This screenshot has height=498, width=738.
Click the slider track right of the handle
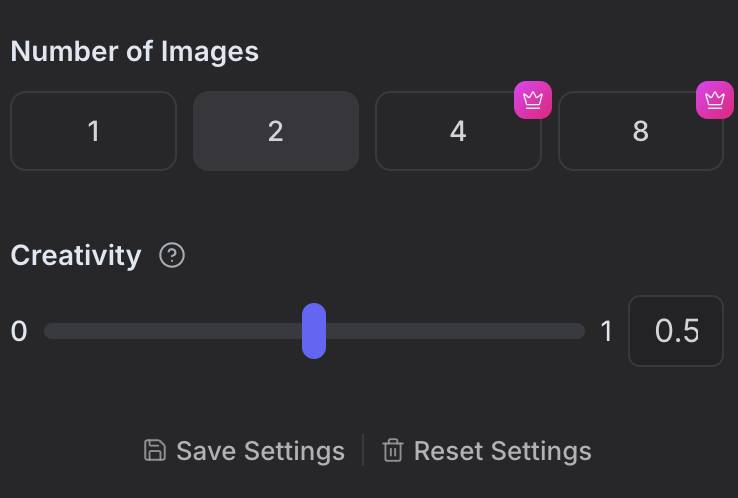pyautogui.click(x=450, y=331)
